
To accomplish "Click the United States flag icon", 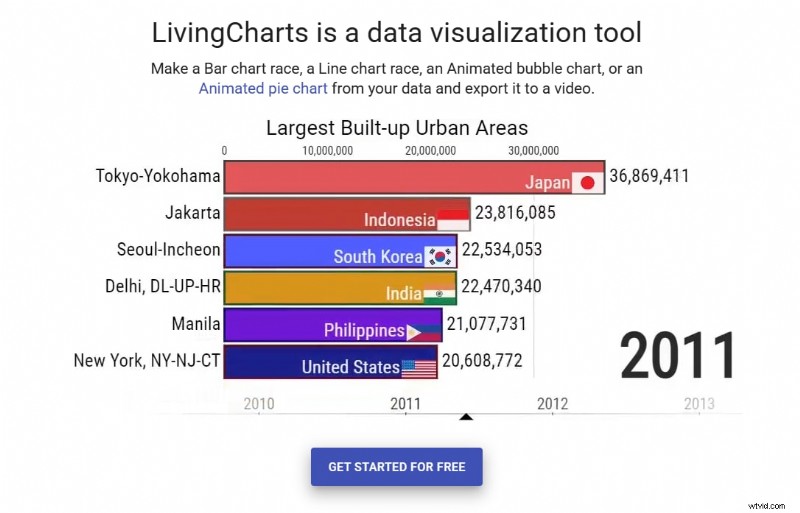I will [418, 367].
